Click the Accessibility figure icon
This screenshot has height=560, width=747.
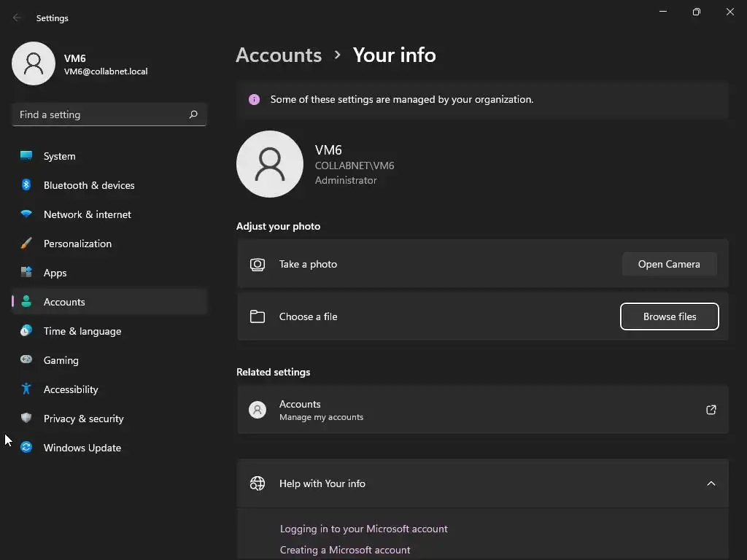click(26, 389)
